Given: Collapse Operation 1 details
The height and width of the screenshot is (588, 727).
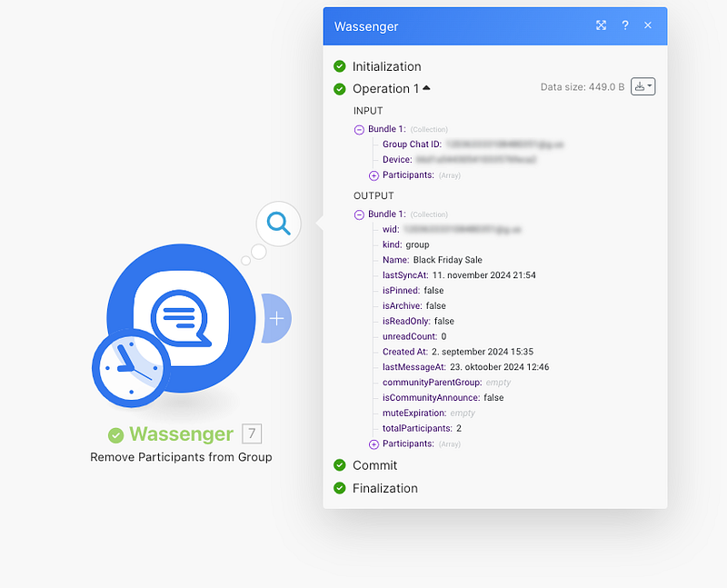Looking at the screenshot, I should click(426, 88).
